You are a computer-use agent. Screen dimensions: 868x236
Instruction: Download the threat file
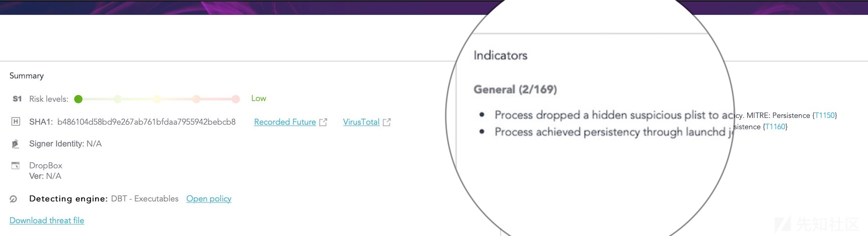click(x=47, y=220)
